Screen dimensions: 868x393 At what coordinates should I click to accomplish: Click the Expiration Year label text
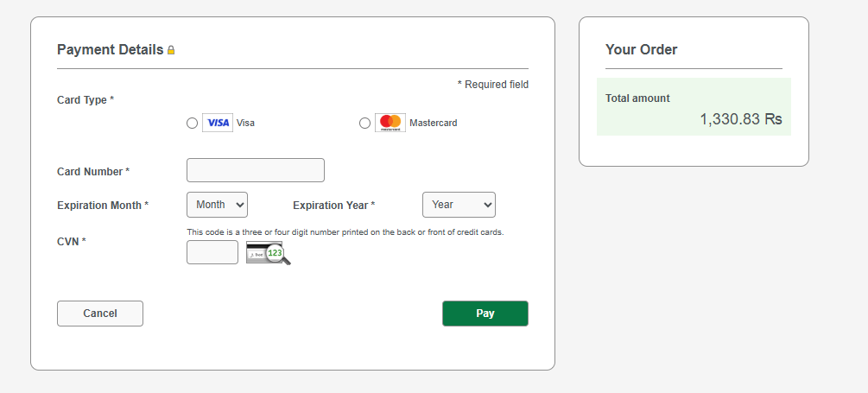(333, 206)
